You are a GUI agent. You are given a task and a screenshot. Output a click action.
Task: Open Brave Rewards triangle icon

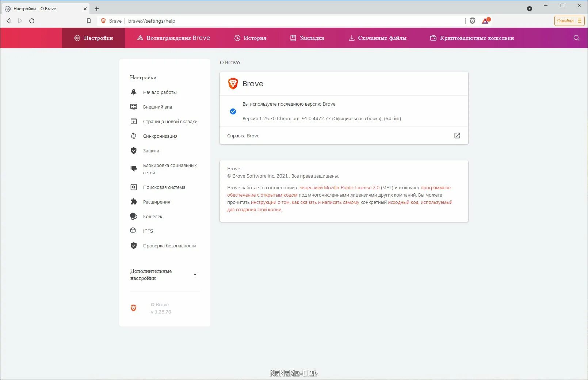(486, 21)
